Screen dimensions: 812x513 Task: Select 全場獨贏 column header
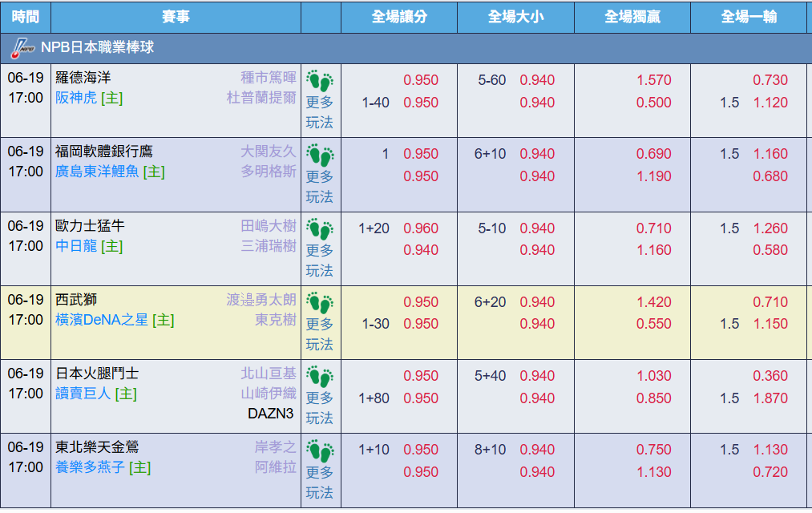[632, 17]
